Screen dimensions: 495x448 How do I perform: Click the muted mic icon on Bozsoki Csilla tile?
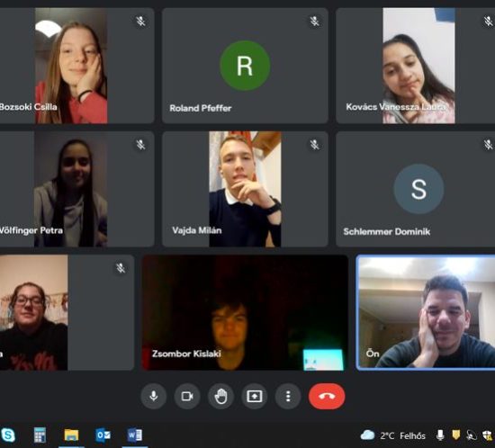pos(140,21)
